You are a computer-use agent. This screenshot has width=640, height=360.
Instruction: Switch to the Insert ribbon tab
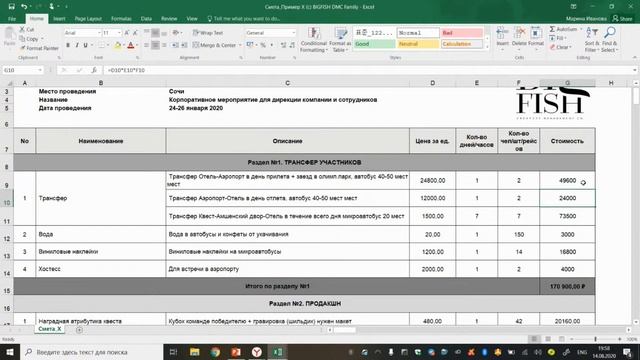point(59,19)
